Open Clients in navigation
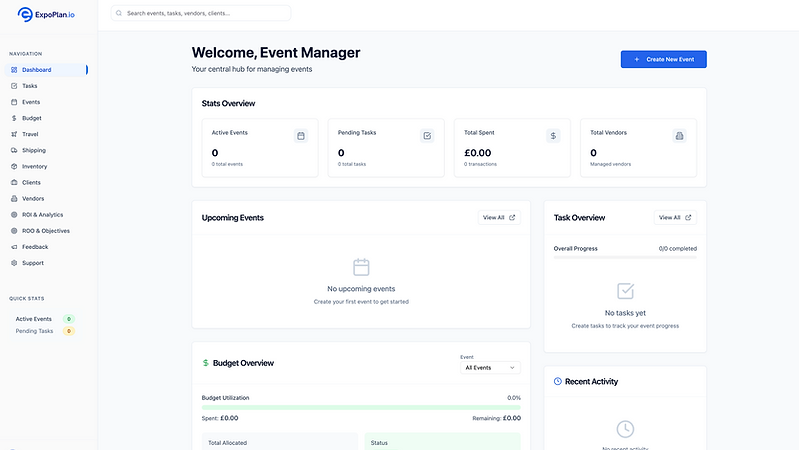 [x=46, y=182]
